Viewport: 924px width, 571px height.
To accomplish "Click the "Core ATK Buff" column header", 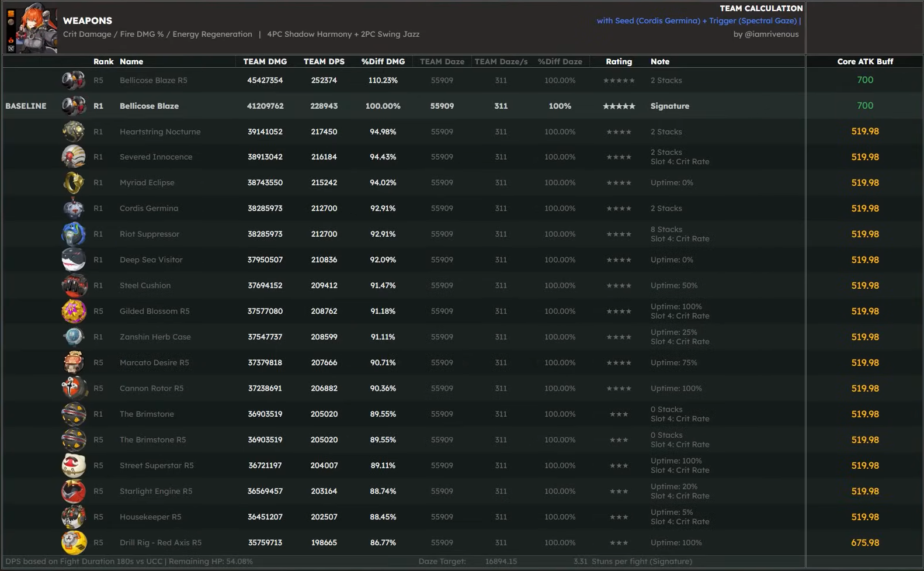I will click(865, 61).
